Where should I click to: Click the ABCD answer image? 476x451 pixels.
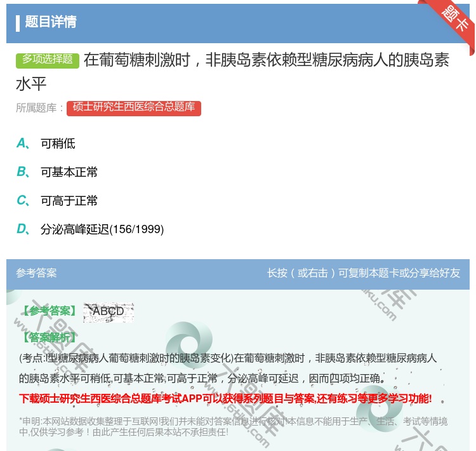tap(108, 311)
